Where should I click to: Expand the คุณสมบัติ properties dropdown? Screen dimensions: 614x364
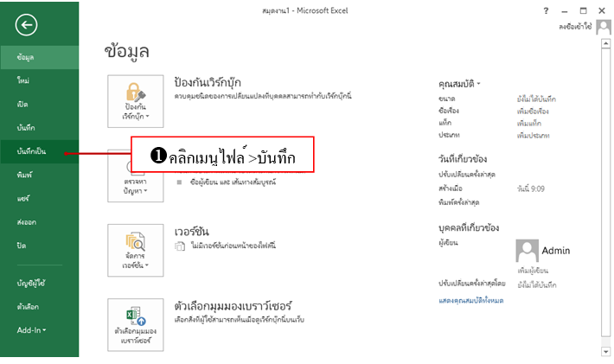tap(459, 84)
